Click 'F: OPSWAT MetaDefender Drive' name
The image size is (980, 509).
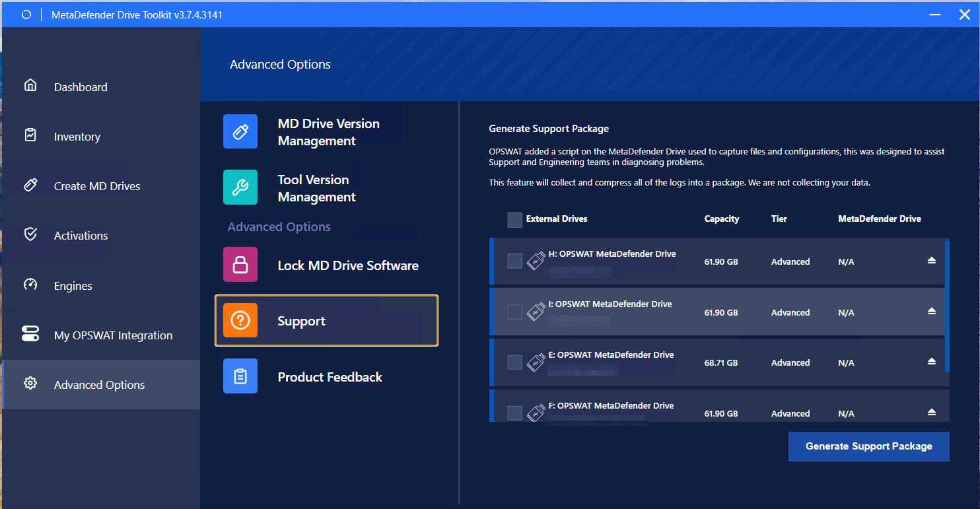[x=612, y=405]
